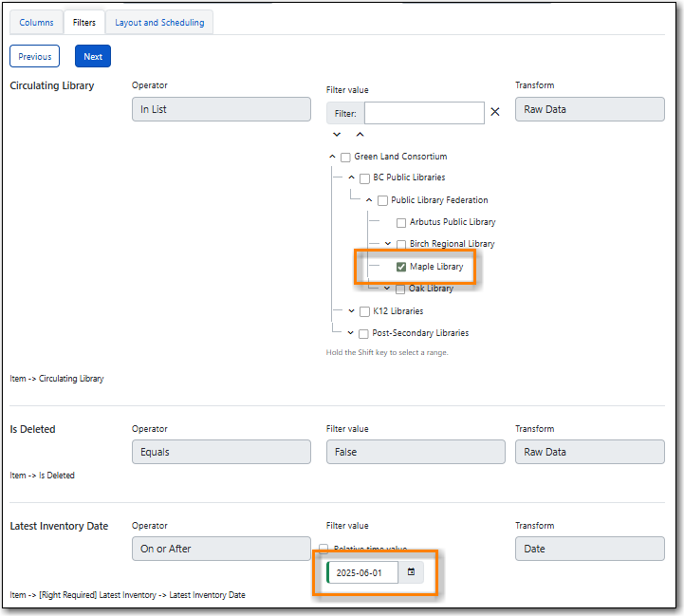Click the library Filter text field
Screen dimensions: 684x616
[423, 113]
